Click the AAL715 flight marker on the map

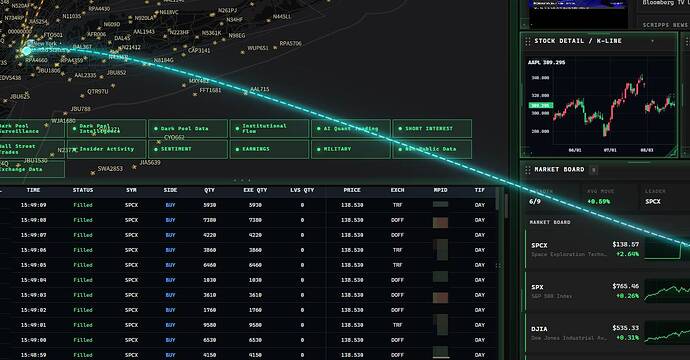pos(246,92)
